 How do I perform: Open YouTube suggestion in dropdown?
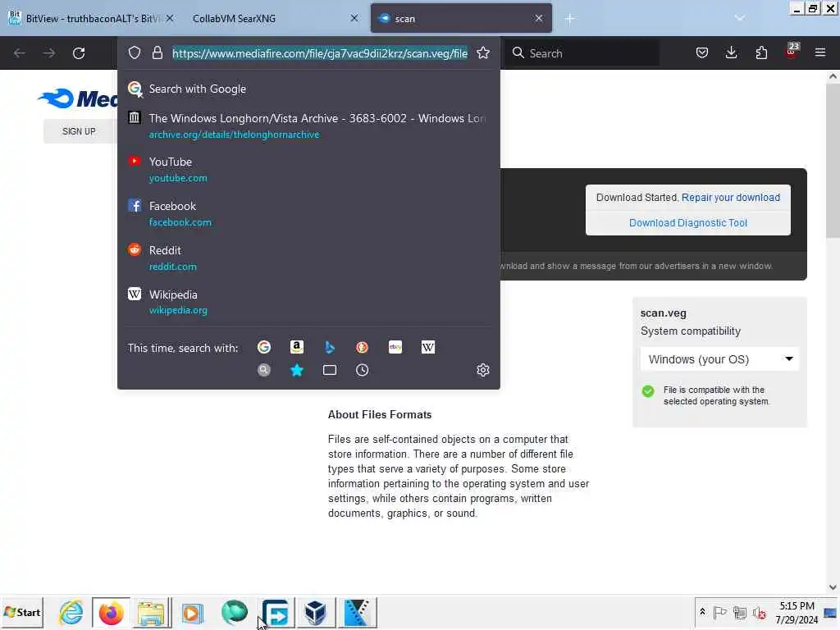click(x=308, y=169)
